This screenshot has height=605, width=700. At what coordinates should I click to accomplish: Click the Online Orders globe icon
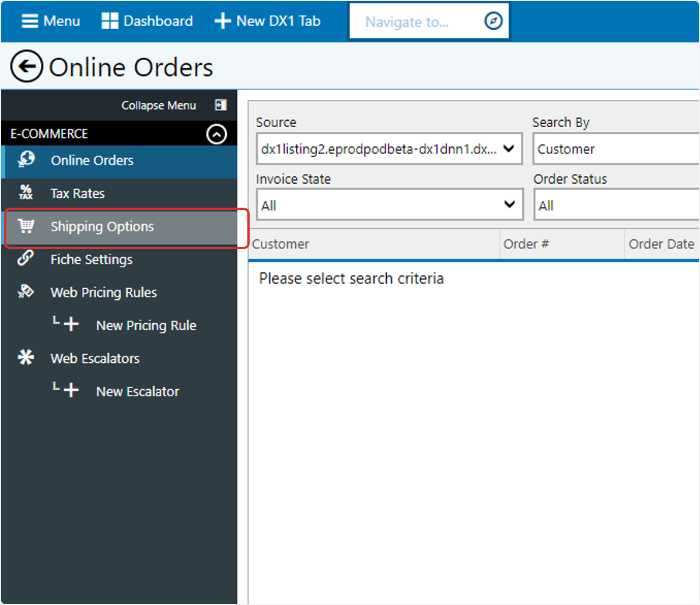point(26,159)
